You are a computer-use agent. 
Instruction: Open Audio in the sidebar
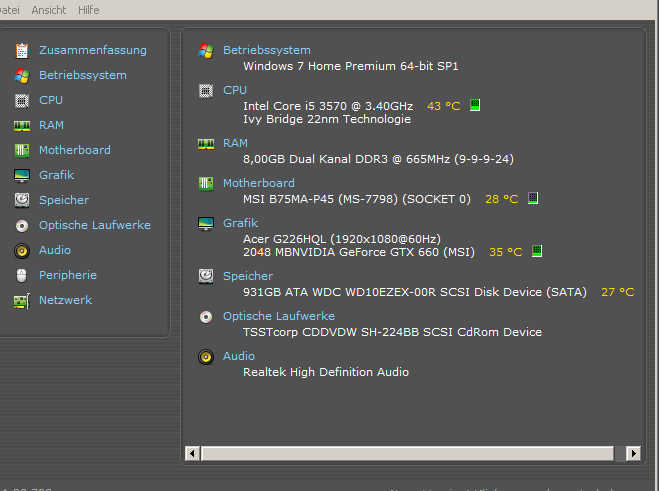(55, 250)
